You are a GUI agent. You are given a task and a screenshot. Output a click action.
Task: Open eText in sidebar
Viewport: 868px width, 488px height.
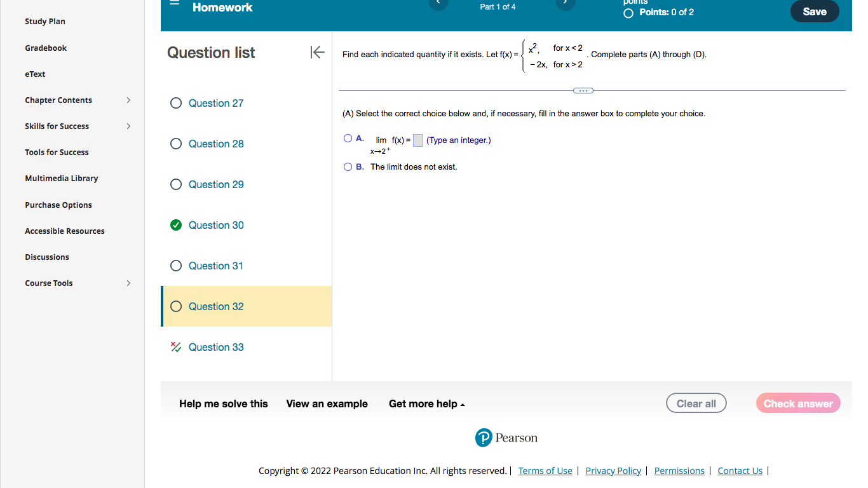[35, 74]
